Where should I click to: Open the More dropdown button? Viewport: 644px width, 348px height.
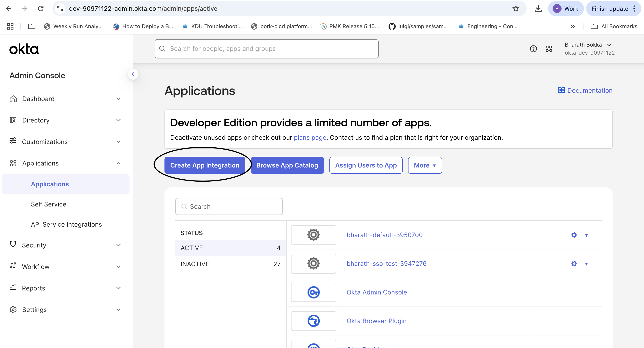[425, 165]
